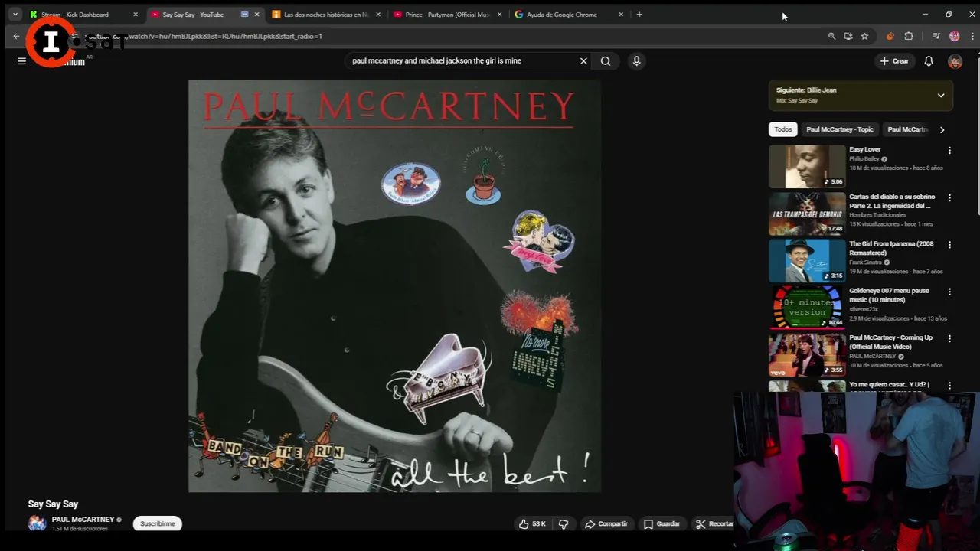Show more filter chips with right arrow
Screen dimensions: 980x551
click(942, 129)
